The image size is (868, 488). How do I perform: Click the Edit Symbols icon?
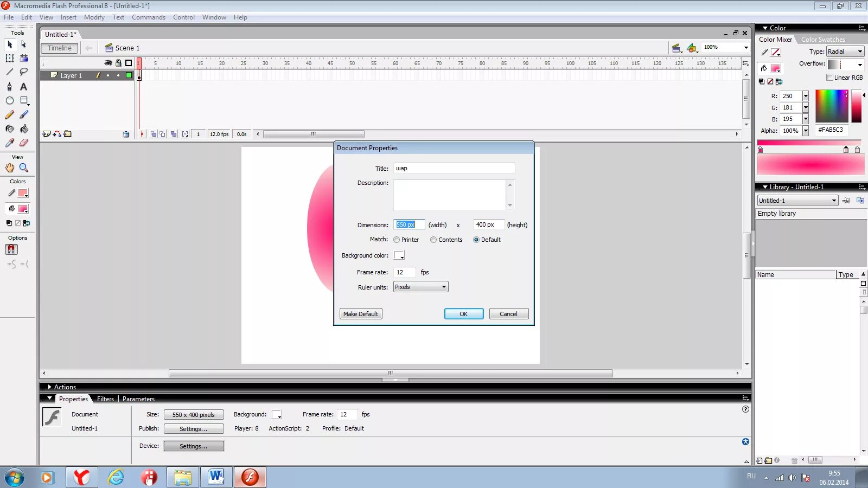coord(692,48)
